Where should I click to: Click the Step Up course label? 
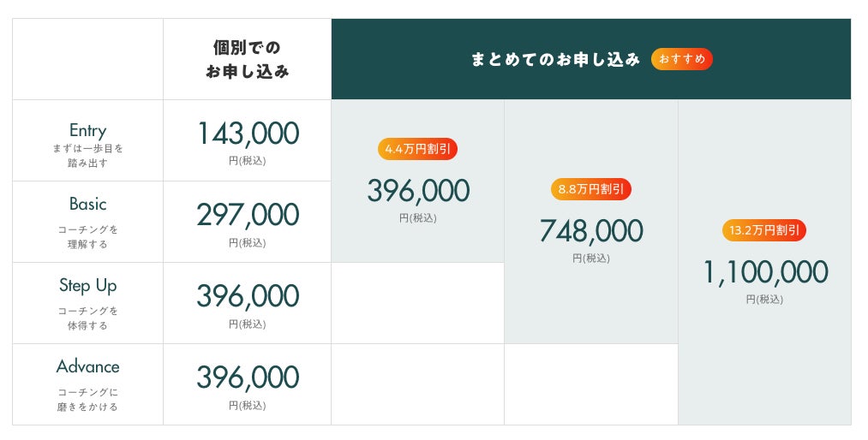coord(87,285)
